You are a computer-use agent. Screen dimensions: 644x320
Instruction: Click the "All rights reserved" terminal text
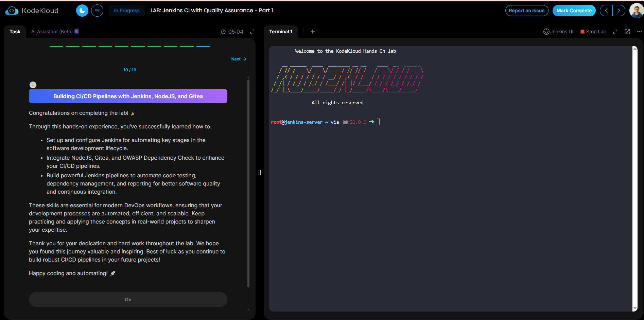pos(337,103)
